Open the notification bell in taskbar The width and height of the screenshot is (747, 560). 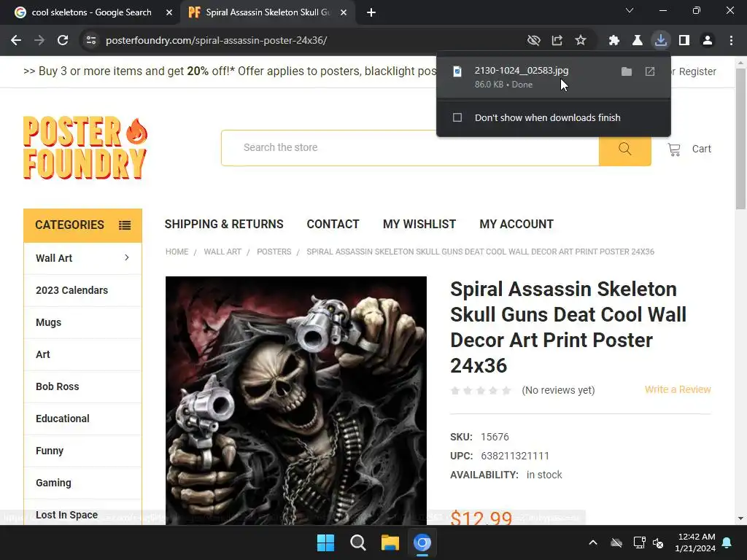tap(727, 542)
